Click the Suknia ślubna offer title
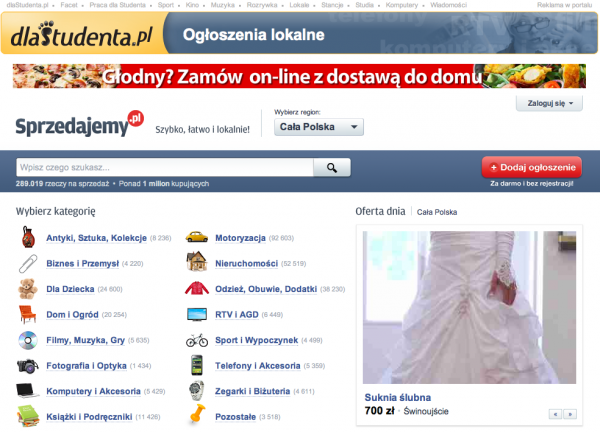 398,397
